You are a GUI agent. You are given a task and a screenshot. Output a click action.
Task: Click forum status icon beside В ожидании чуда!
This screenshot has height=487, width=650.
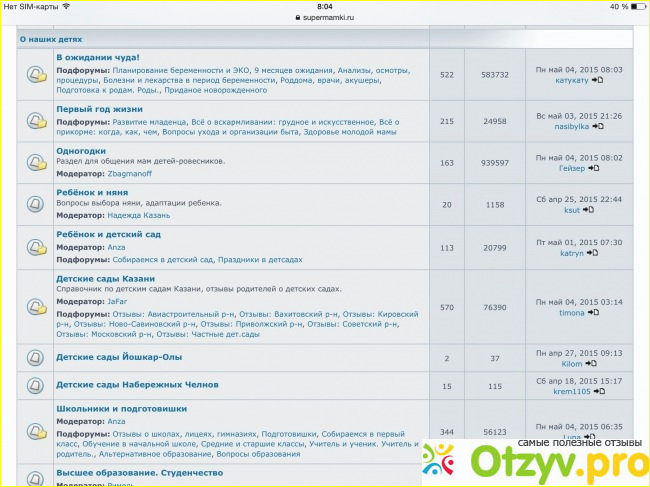pos(36,75)
